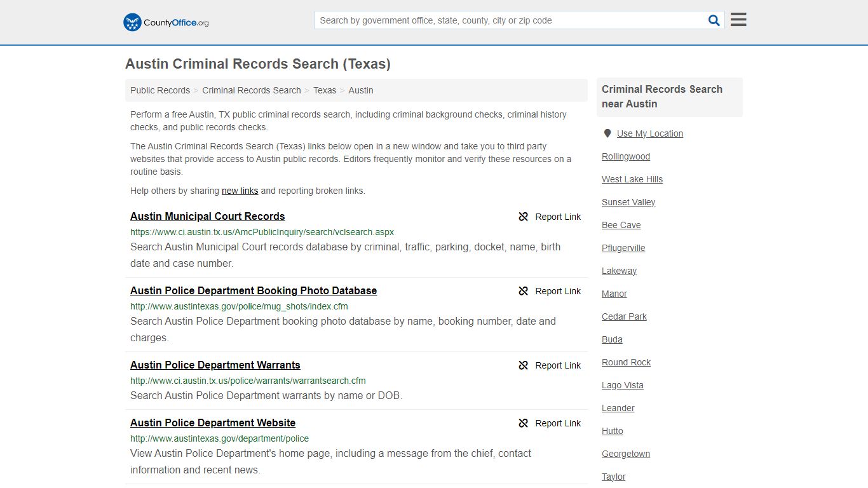The image size is (868, 488).
Task: Choose Manor from nearby list
Action: [x=614, y=294]
